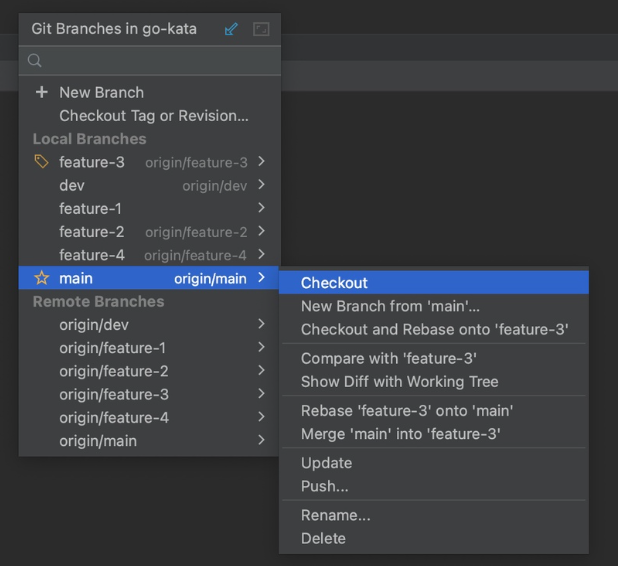Open submenu arrow for origin/feature-4
Image resolution: width=618 pixels, height=566 pixels.
pos(261,417)
